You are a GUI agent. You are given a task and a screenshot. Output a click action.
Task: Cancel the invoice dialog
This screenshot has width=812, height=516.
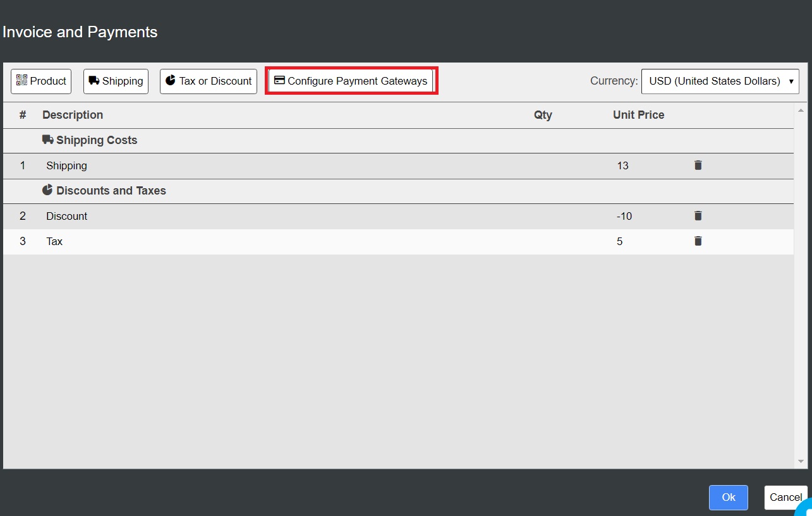[x=785, y=498]
